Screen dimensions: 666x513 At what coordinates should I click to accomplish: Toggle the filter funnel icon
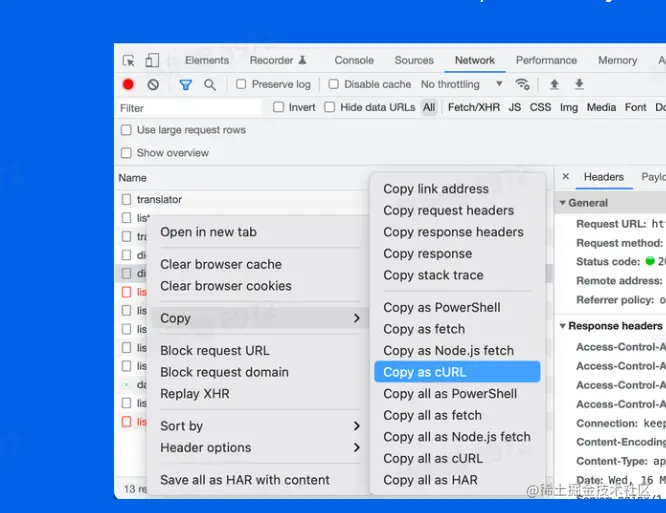(x=186, y=85)
